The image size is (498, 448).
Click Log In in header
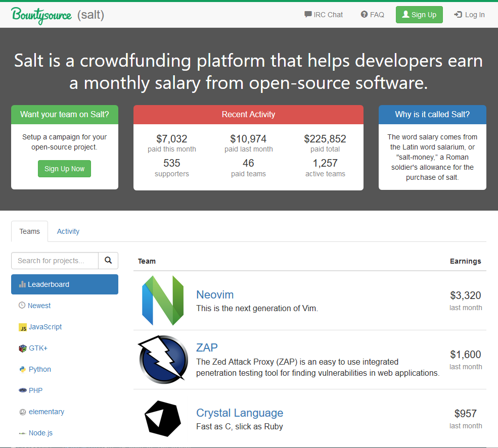coord(469,15)
